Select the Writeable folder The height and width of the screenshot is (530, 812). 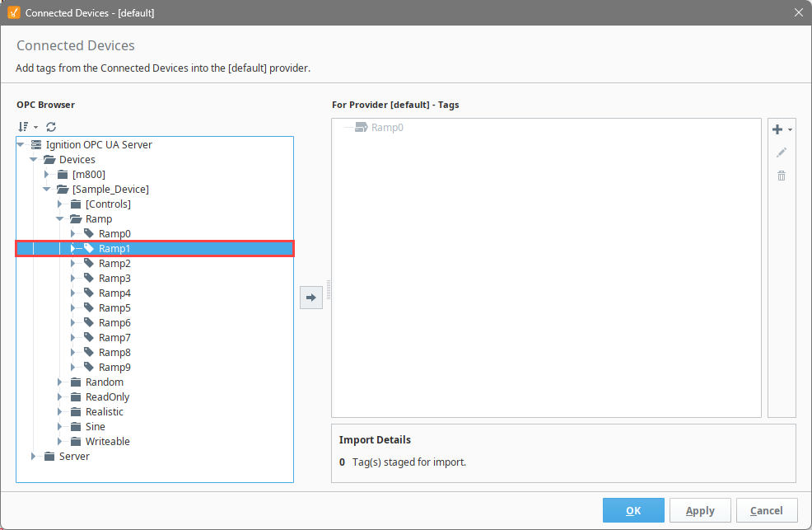[x=107, y=442]
